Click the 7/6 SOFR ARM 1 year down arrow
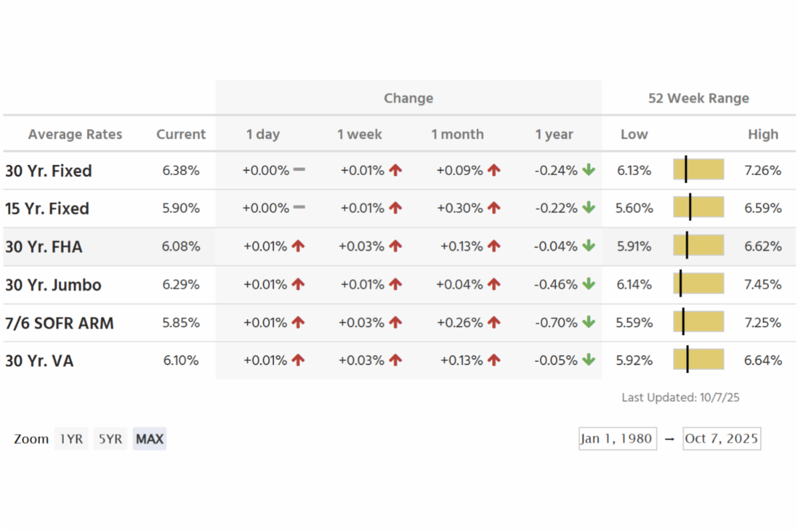This screenshot has height=532, width=798. tap(589, 323)
